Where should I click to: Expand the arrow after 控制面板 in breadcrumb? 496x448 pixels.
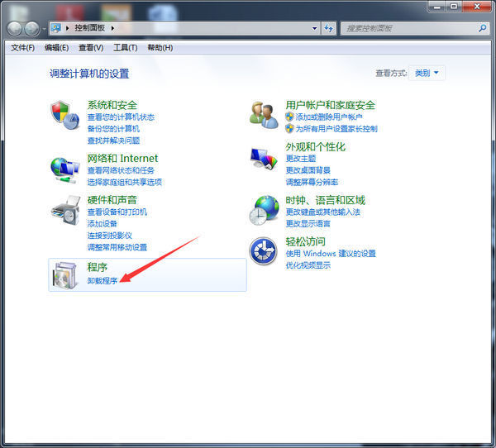coord(112,28)
